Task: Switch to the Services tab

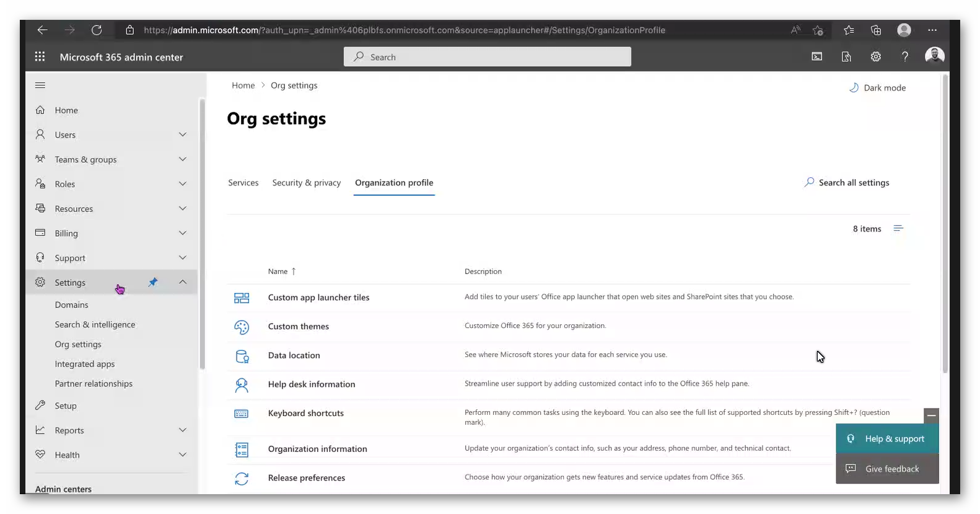Action: (243, 182)
